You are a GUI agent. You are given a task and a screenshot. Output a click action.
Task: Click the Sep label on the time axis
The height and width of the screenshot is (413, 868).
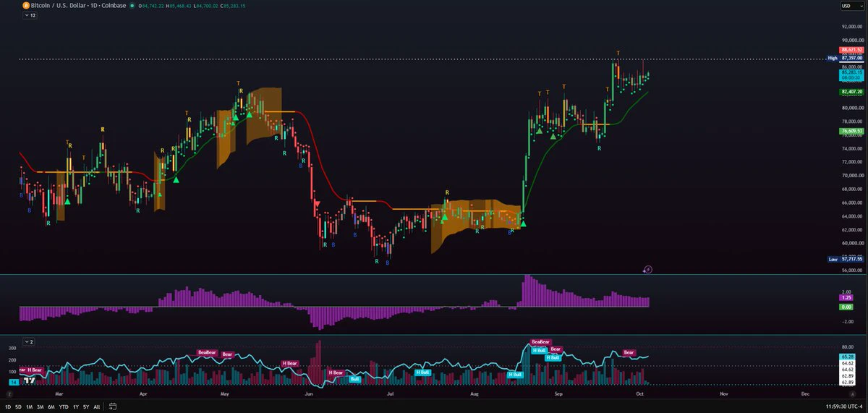click(x=558, y=395)
